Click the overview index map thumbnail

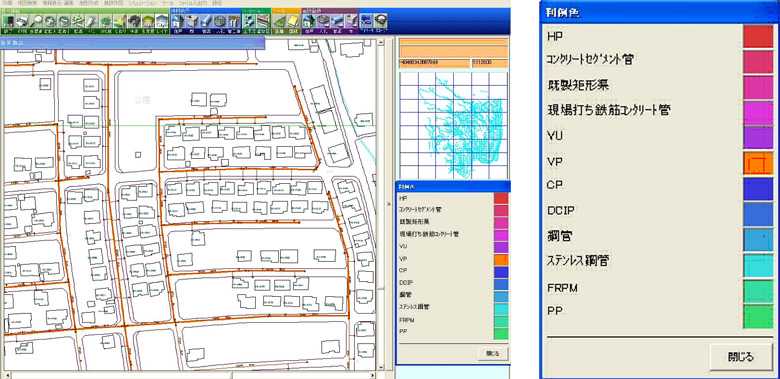click(453, 126)
